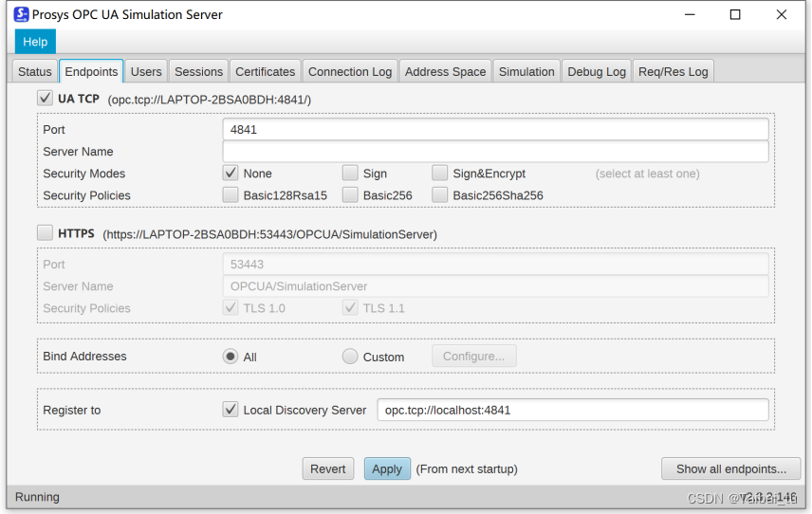Image resolution: width=812 pixels, height=514 pixels.
Task: Click the HTTPS endpoint URL text
Action: tap(269, 234)
